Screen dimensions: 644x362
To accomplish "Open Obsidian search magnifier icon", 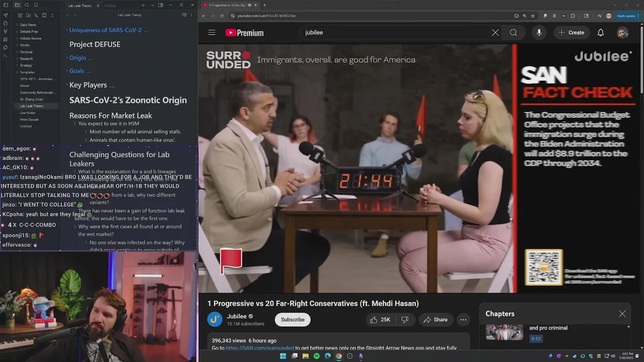I will coord(27,5).
